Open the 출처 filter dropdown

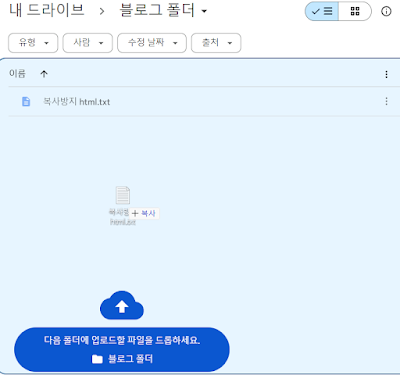(x=216, y=43)
